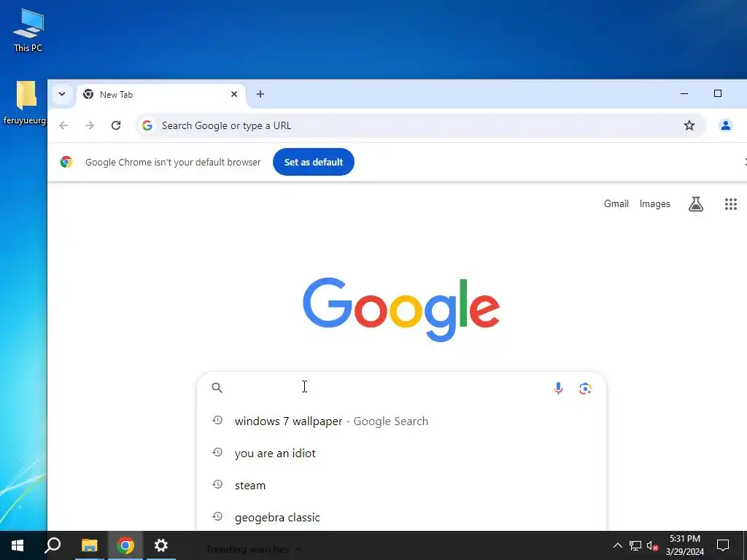
Task: Open the Windows Start menu
Action: (x=18, y=545)
